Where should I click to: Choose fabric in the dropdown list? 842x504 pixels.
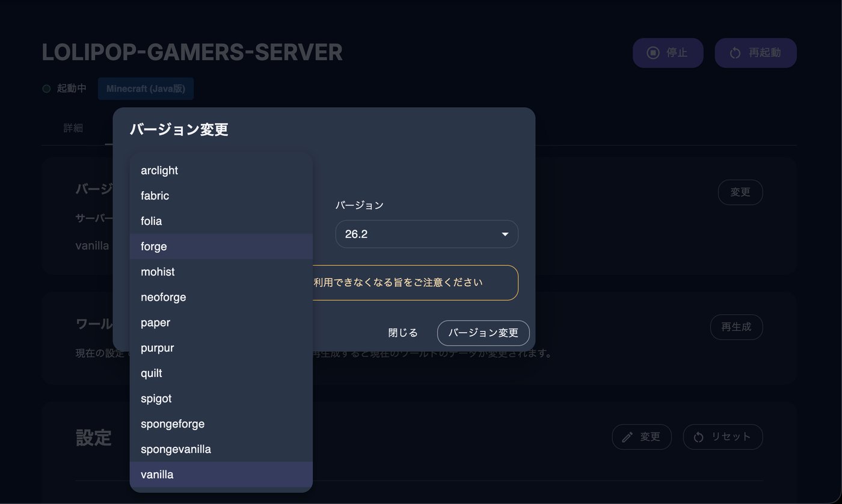click(x=221, y=195)
